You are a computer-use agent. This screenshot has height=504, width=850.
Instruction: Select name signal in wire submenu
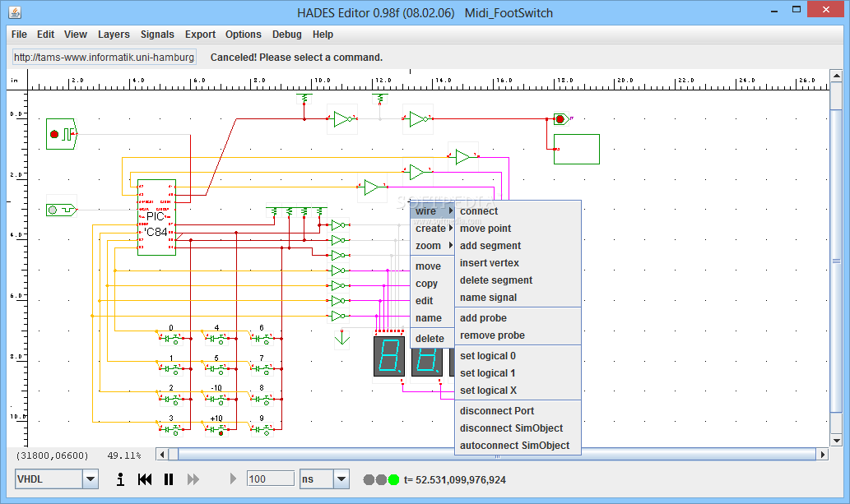click(518, 298)
